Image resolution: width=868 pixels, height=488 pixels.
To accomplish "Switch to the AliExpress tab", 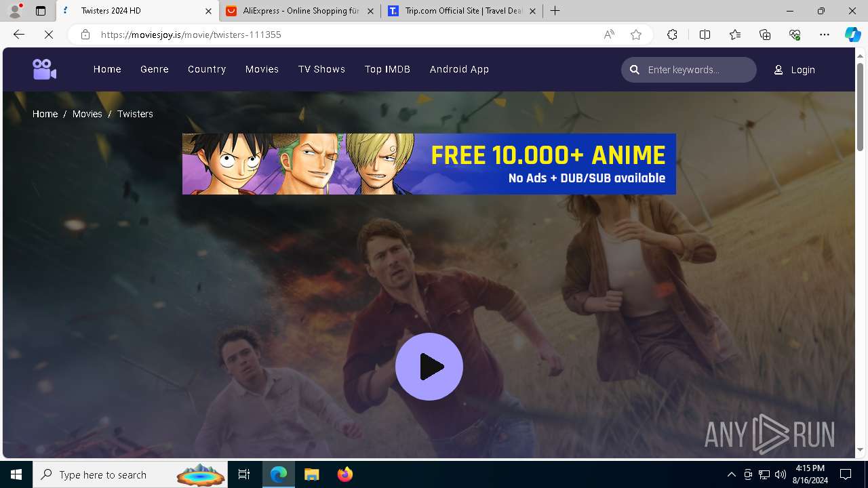I will tap(300, 11).
